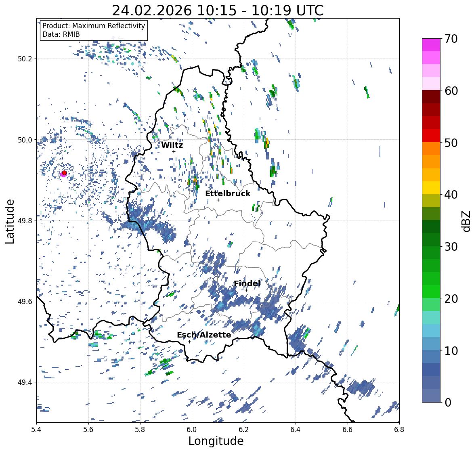Viewport: 476px width, 451px height.
Task: Click the plus marker below Findel
Action: click(246, 290)
